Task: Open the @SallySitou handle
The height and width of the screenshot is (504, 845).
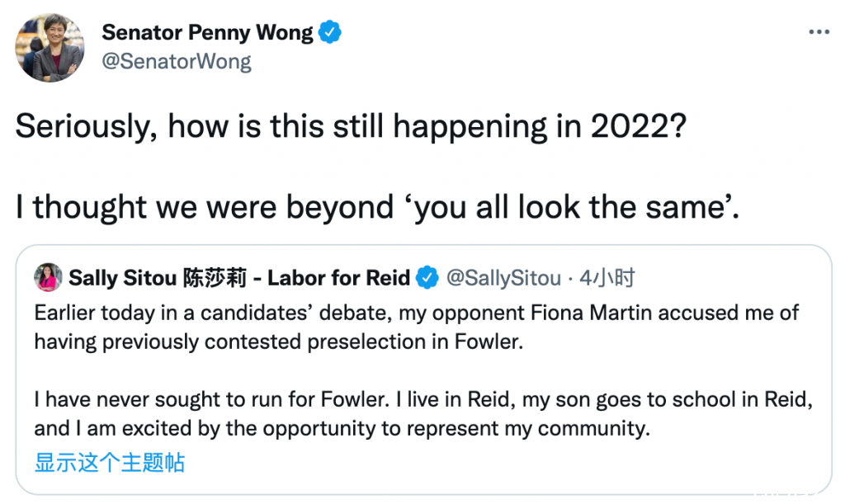Action: (x=503, y=278)
